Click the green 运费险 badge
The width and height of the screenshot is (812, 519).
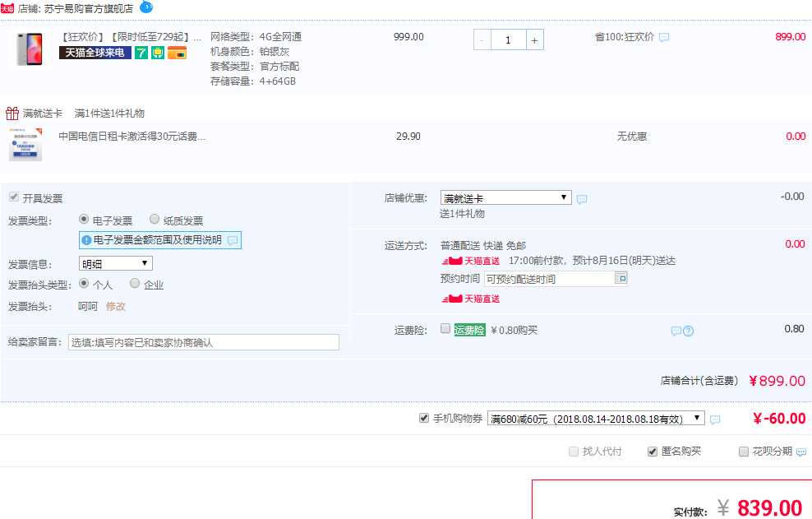tap(470, 331)
